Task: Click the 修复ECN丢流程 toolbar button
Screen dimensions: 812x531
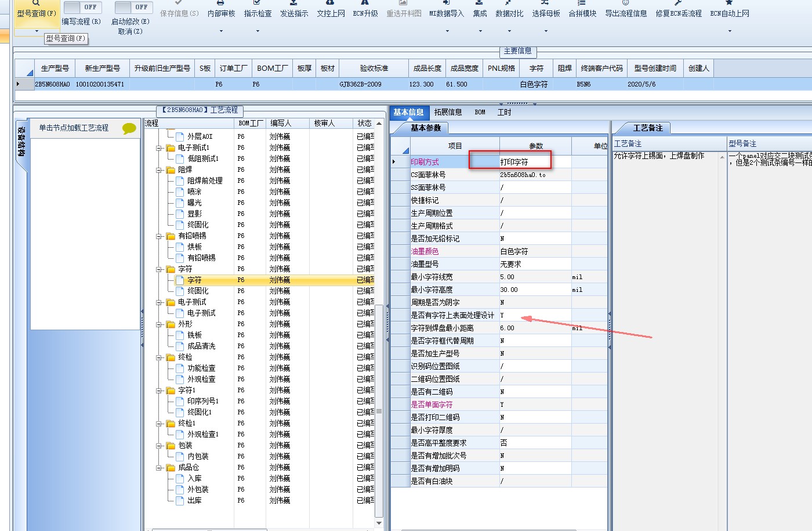Action: coord(679,10)
